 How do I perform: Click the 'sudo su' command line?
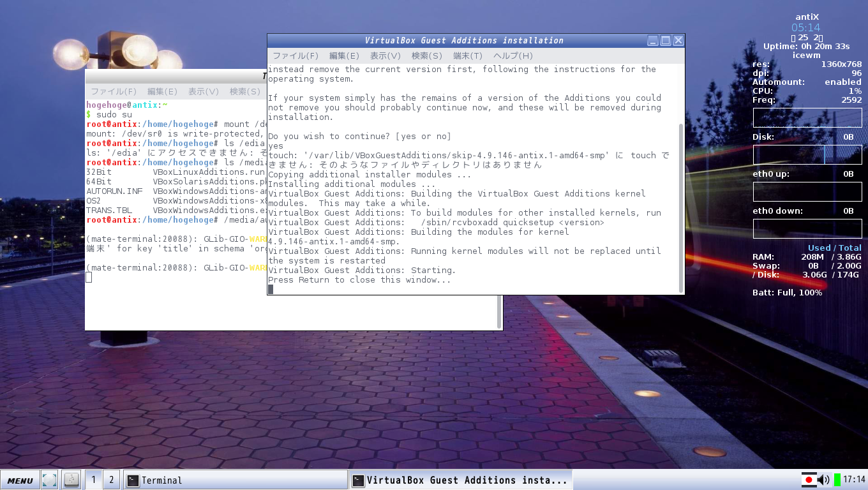point(114,115)
